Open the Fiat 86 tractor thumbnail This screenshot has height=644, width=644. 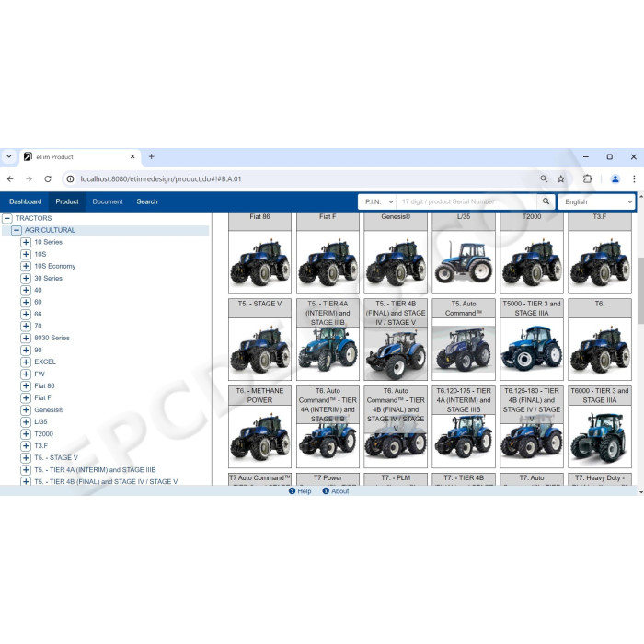pos(259,262)
